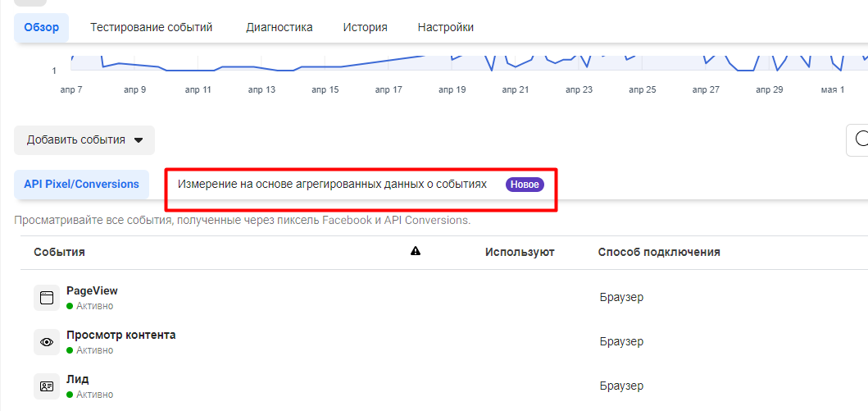This screenshot has width=868, height=411.
Task: Expand the Добавить события dropdown
Action: 84,139
